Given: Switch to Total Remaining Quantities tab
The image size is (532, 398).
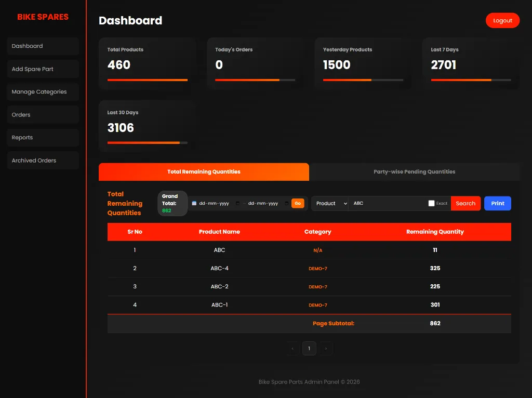Looking at the screenshot, I should pyautogui.click(x=204, y=171).
